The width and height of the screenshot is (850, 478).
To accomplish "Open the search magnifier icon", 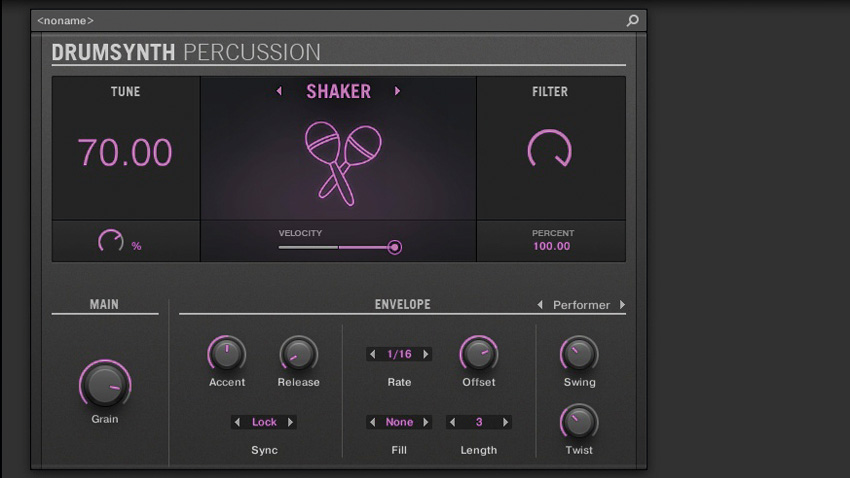I will [632, 21].
